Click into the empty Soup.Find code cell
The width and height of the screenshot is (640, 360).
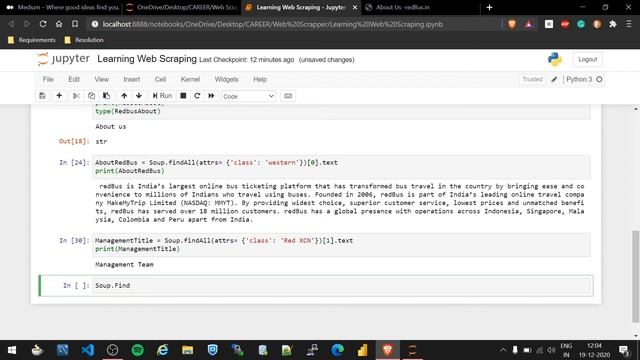click(342, 285)
